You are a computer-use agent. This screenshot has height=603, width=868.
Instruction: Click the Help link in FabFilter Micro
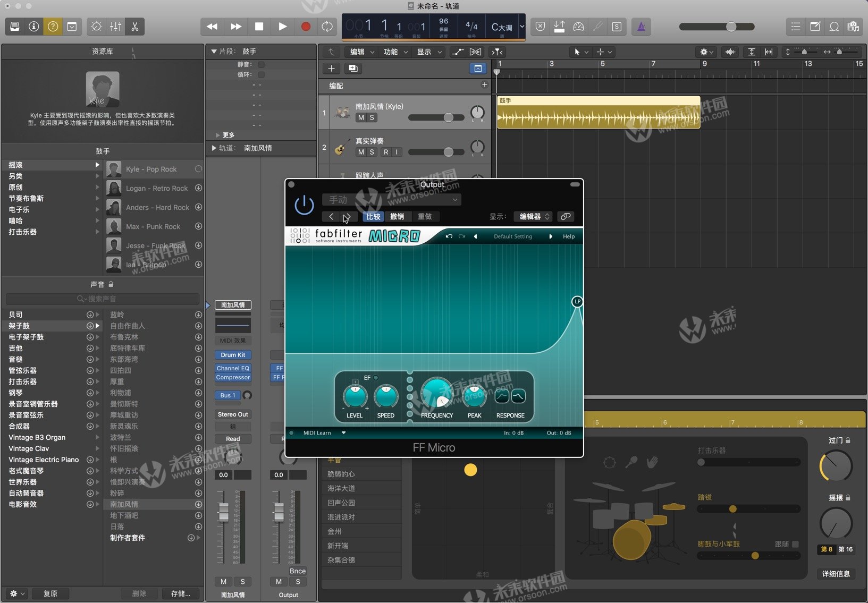(x=569, y=236)
